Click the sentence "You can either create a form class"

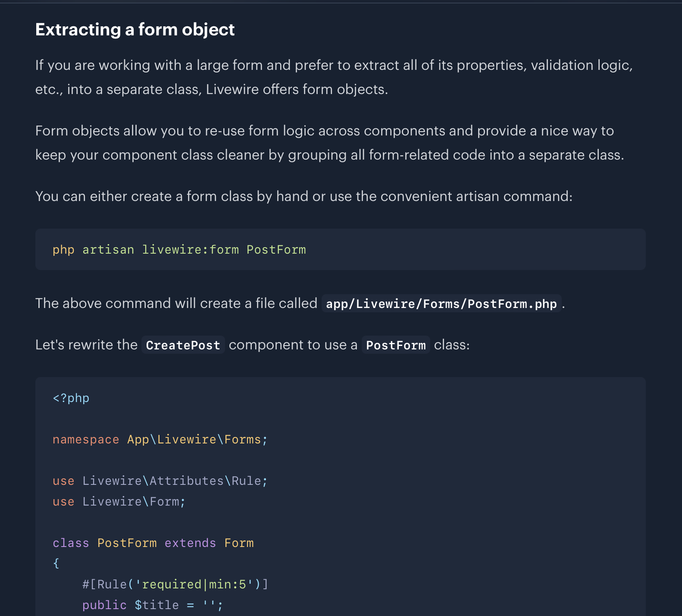(304, 196)
